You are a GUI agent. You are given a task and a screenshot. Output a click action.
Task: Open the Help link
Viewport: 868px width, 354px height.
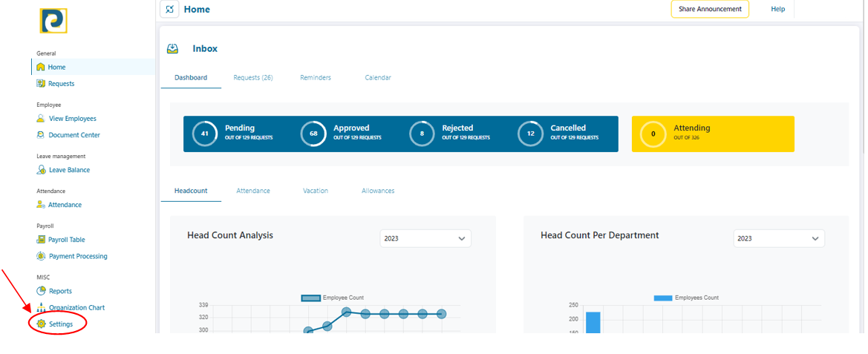[777, 9]
